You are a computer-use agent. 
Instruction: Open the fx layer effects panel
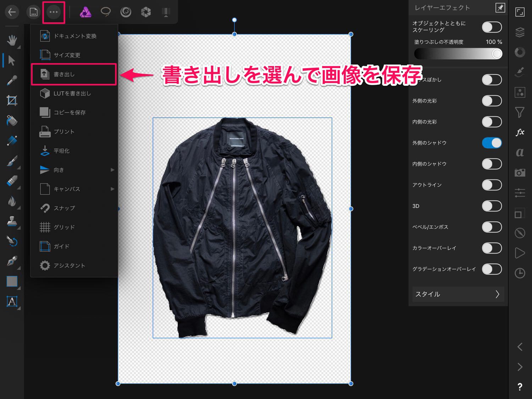pos(520,132)
